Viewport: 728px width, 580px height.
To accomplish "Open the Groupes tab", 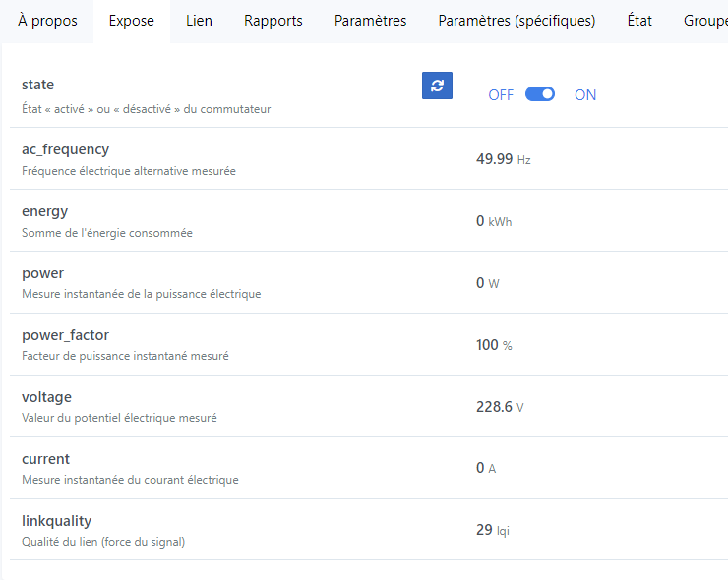I will pos(704,21).
